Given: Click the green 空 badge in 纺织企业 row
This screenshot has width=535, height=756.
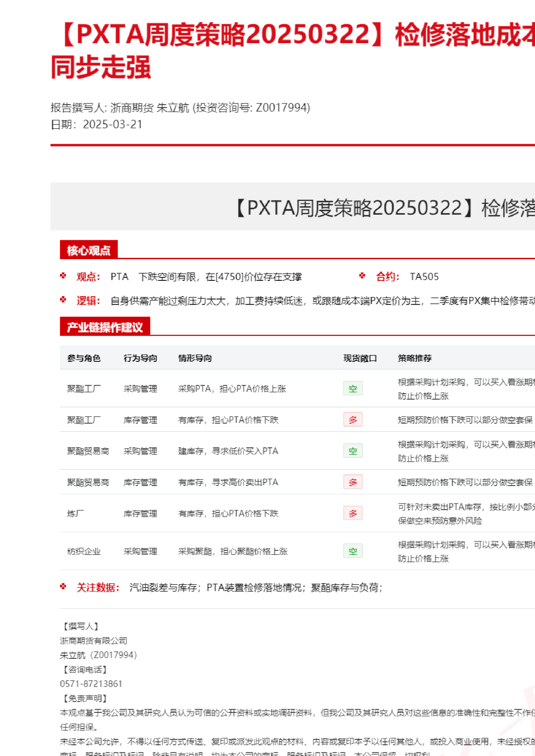Looking at the screenshot, I should (x=353, y=551).
